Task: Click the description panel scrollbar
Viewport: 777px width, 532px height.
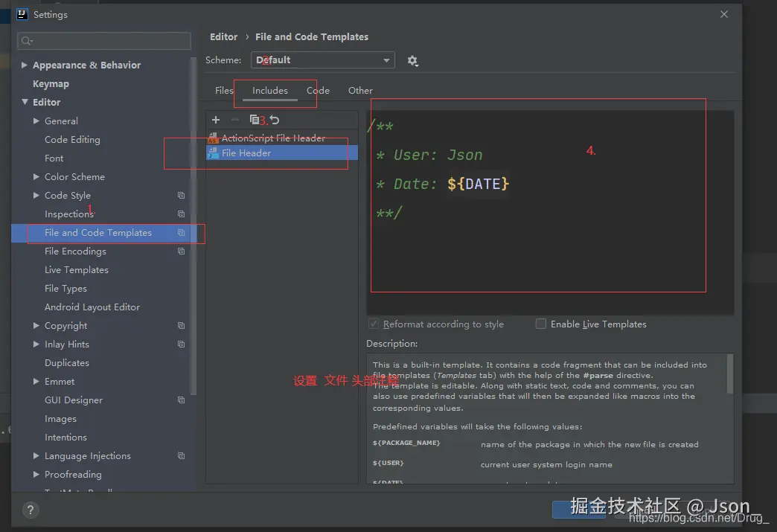Action: (x=729, y=374)
